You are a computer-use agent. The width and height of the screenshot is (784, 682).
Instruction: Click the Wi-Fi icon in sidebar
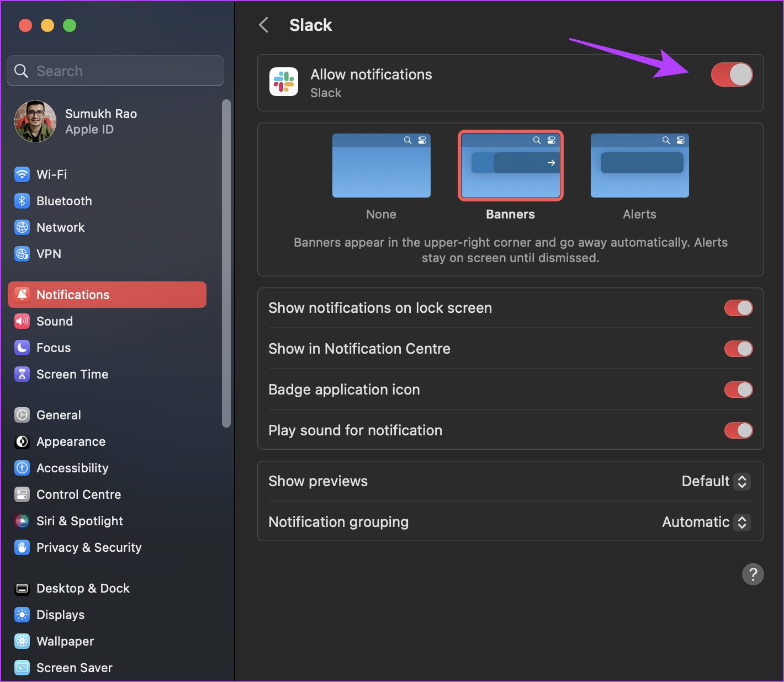(22, 174)
